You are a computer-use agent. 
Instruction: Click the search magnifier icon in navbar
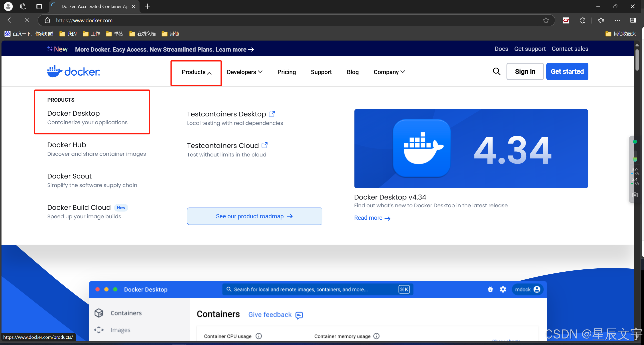[496, 72]
